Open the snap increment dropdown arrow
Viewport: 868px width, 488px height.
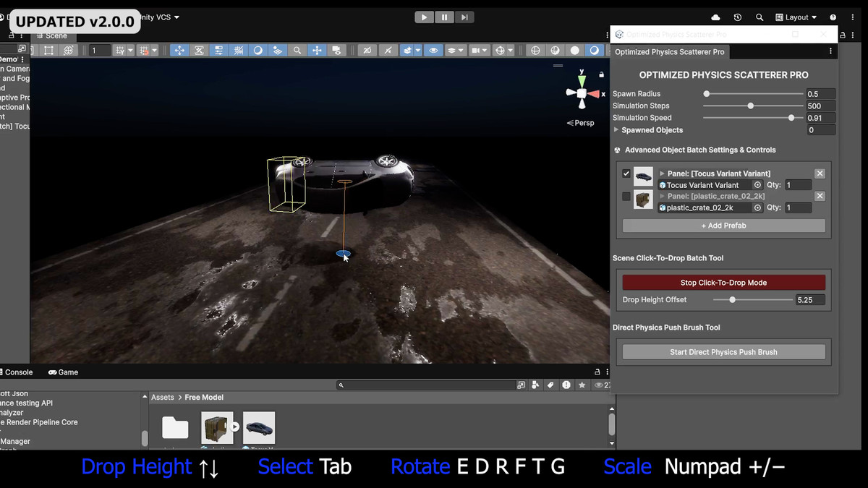tap(155, 51)
